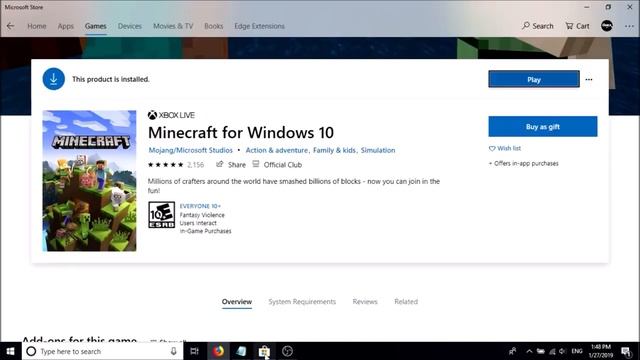Open Firefox from the taskbar
Viewport: 640px width, 360px height.
[218, 351]
